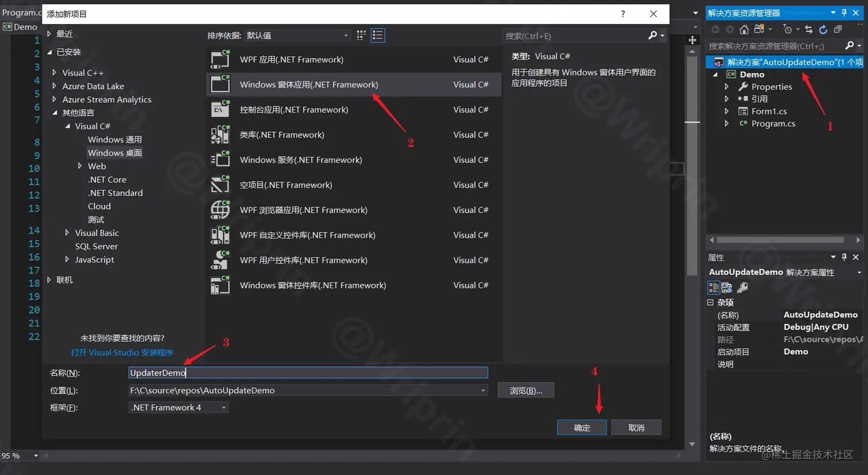
Task: Pin the 属性 properties panel
Action: click(844, 257)
